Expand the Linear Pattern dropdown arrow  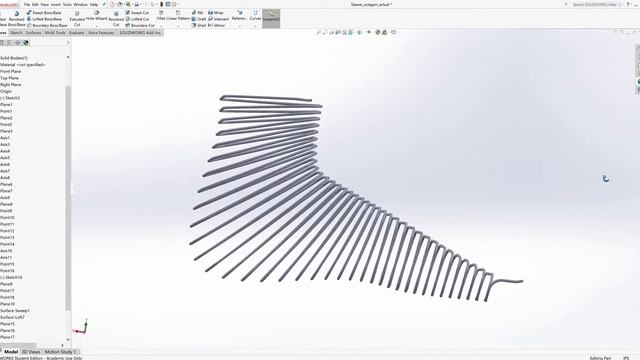tap(178, 26)
